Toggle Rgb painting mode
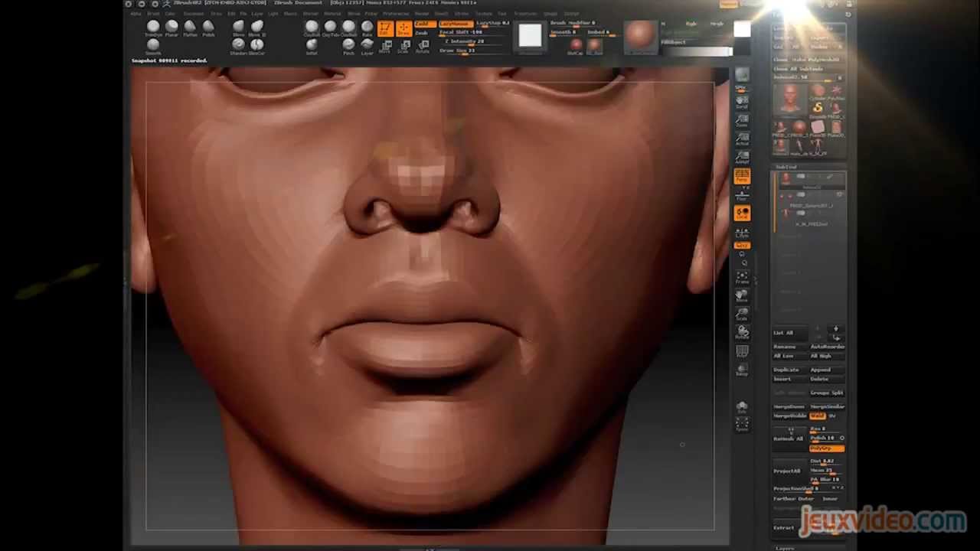 (691, 24)
